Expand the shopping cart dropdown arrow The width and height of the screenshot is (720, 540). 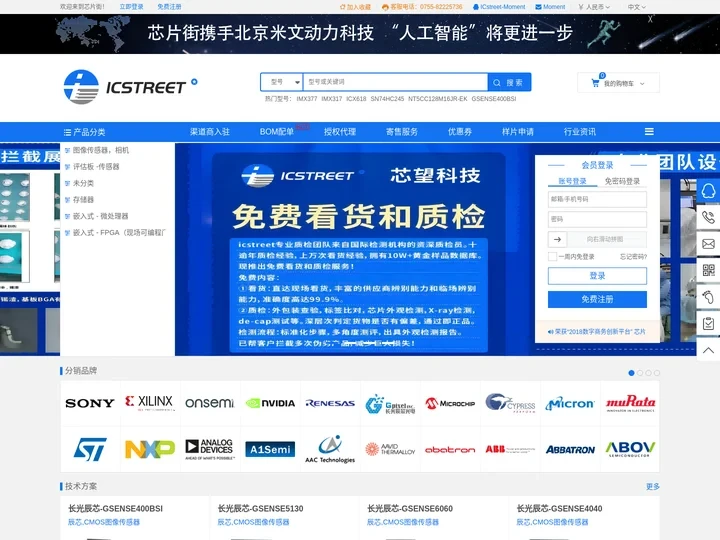[x=642, y=84]
